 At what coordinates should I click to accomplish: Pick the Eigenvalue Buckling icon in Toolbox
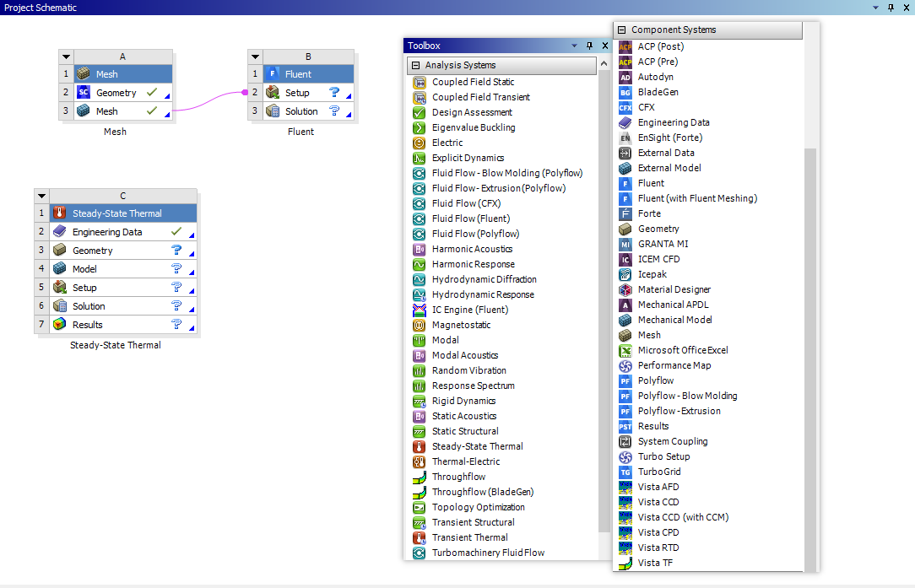pyautogui.click(x=419, y=127)
